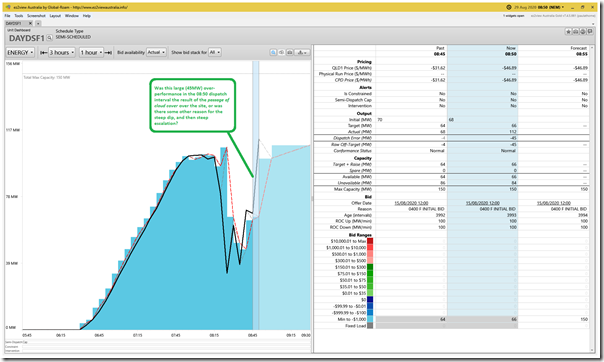The width and height of the screenshot is (604, 362).
Task: Open the chart export dropdown icon
Action: click(x=302, y=52)
